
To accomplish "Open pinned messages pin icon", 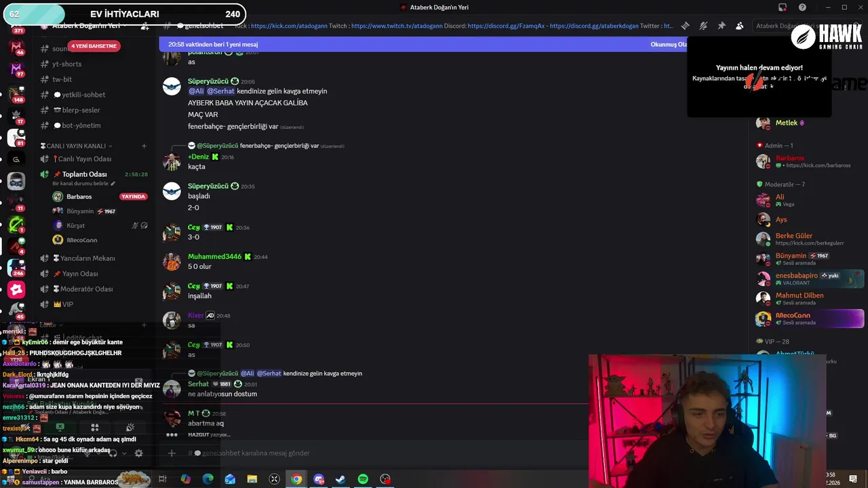I will click(x=722, y=26).
